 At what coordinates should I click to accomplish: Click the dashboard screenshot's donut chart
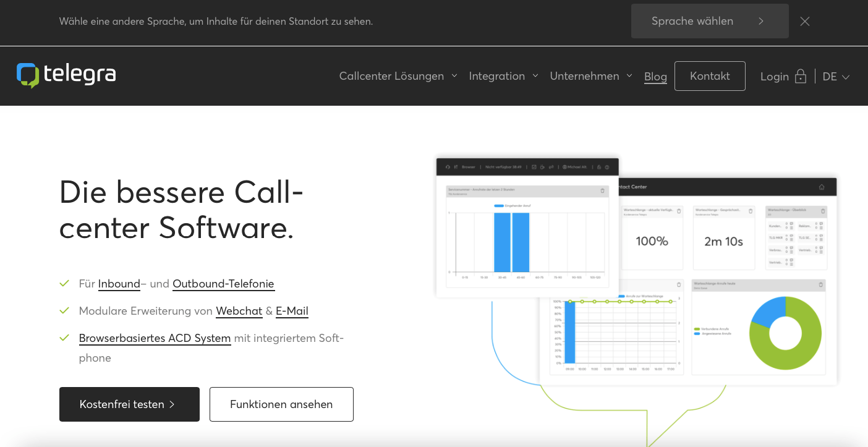[785, 333]
